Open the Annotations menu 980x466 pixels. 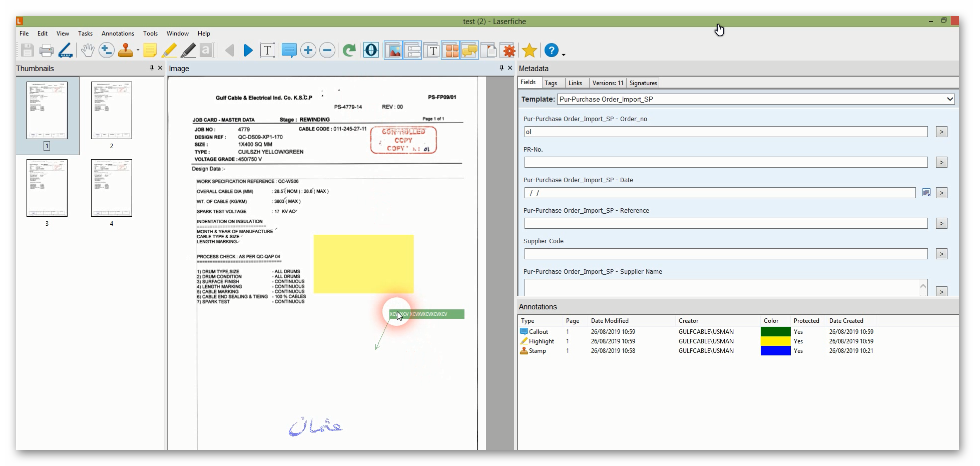pos(118,34)
